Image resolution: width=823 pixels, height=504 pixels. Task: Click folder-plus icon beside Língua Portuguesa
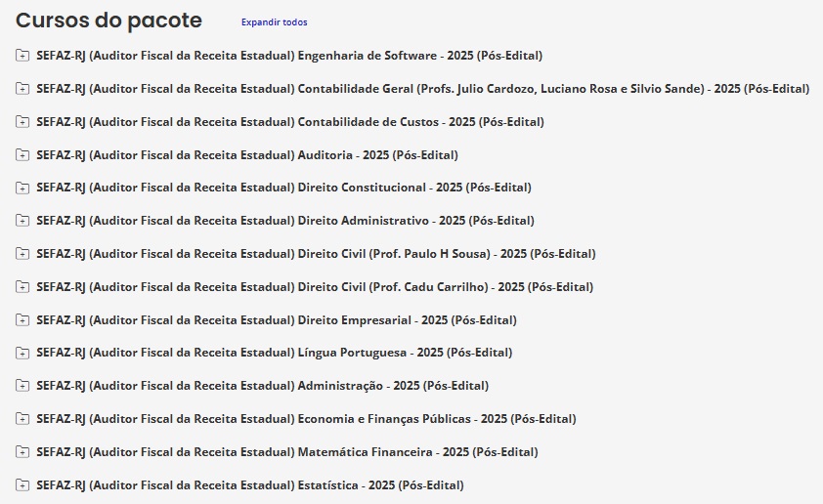pyautogui.click(x=22, y=353)
